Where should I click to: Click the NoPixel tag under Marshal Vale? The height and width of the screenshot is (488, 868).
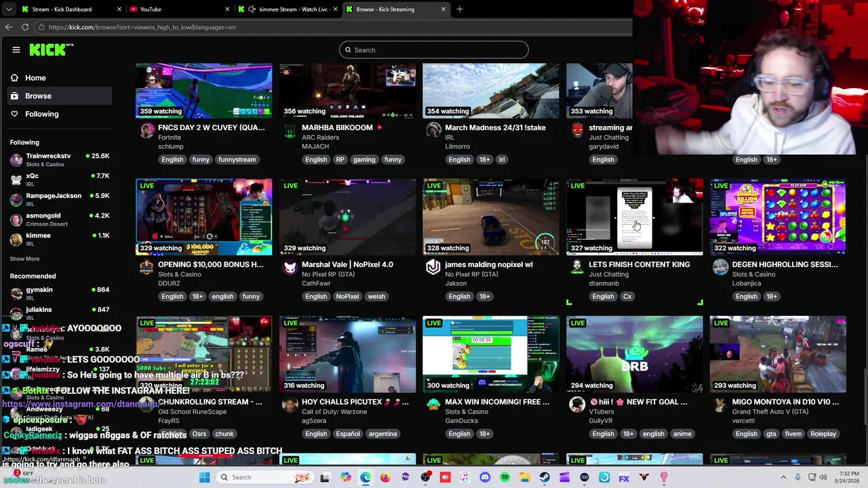pos(347,296)
